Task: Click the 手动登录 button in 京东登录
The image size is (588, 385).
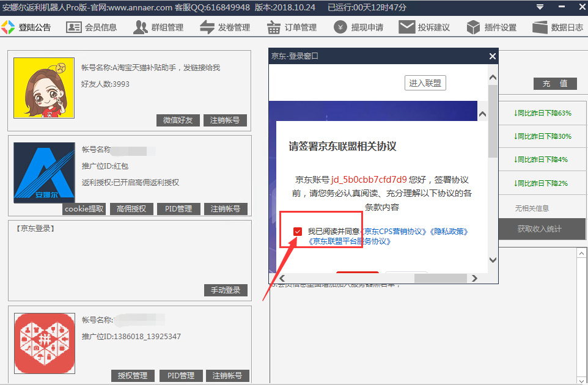Action: pyautogui.click(x=226, y=290)
